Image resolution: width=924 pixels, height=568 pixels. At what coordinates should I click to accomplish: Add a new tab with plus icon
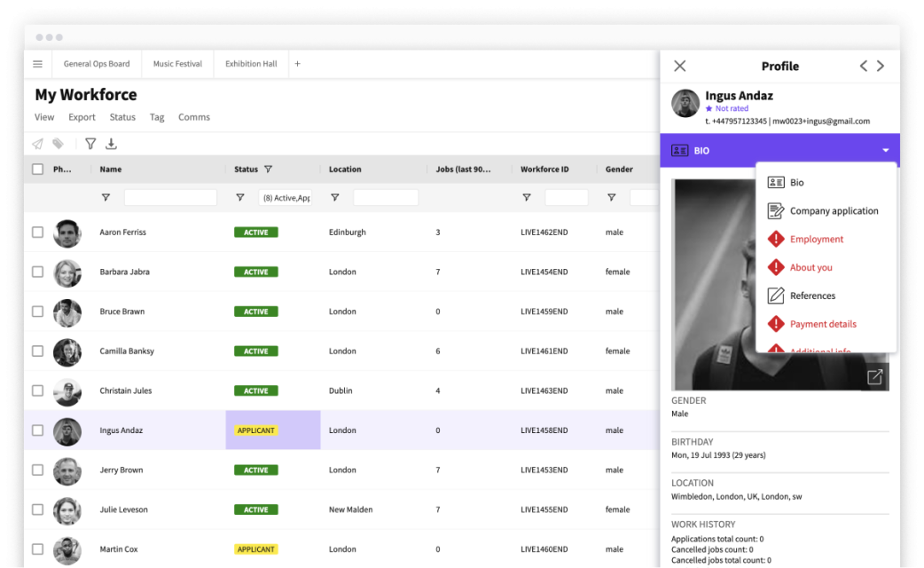click(297, 64)
